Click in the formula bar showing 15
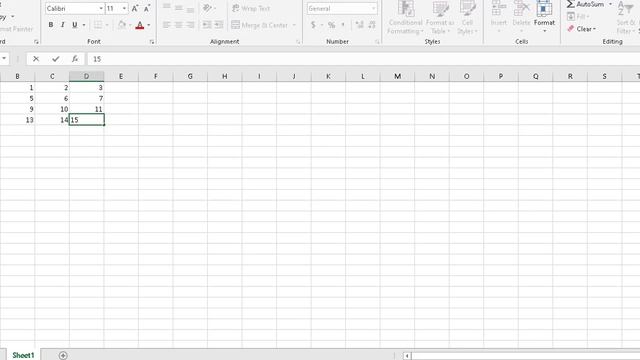640x360 pixels. (x=363, y=59)
